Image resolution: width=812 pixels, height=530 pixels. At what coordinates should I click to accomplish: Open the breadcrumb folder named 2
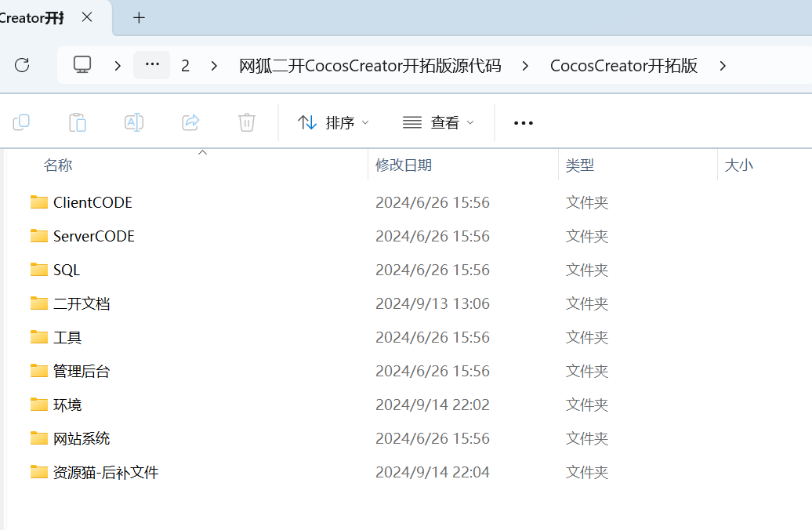[x=186, y=66]
